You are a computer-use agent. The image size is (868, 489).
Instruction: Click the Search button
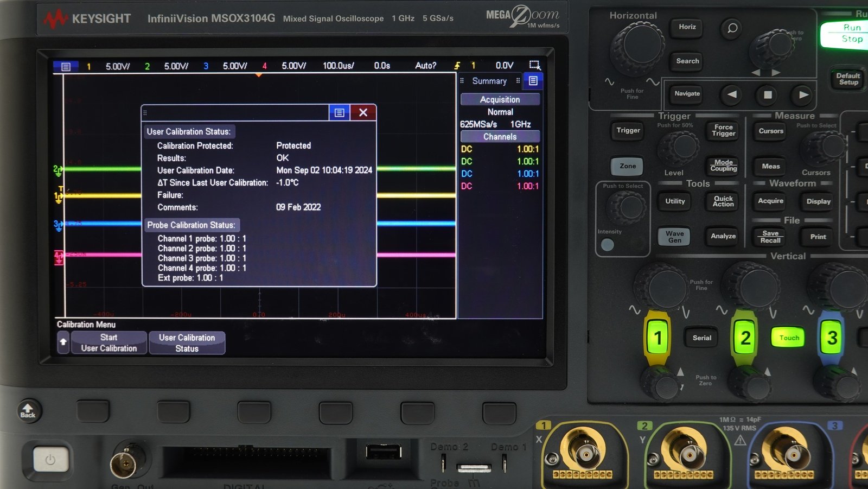[x=687, y=61]
